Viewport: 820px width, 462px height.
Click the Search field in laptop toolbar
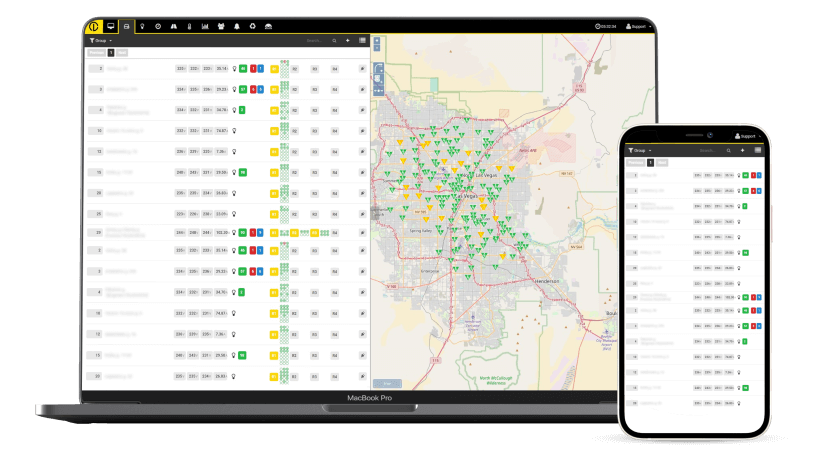316,41
